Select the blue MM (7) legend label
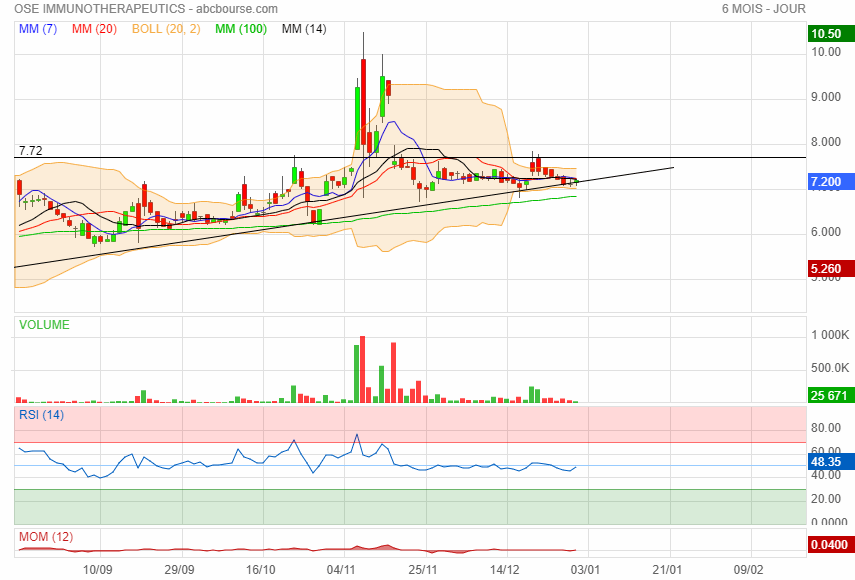 [x=38, y=29]
